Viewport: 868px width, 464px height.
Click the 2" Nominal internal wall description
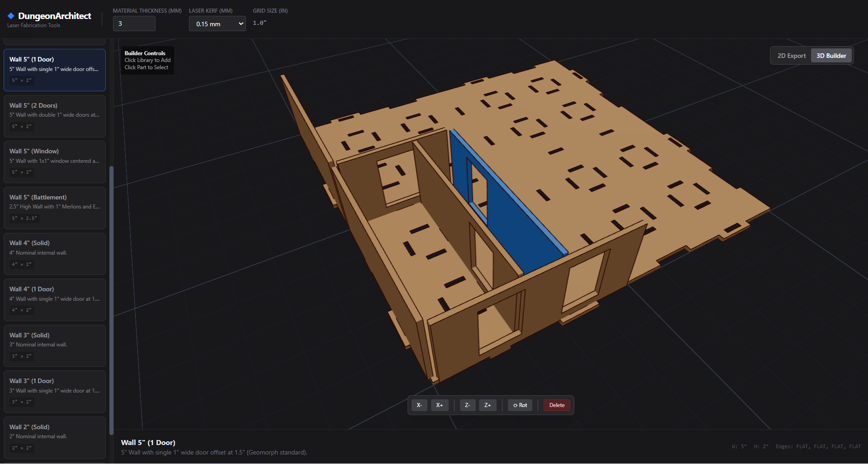(38, 436)
